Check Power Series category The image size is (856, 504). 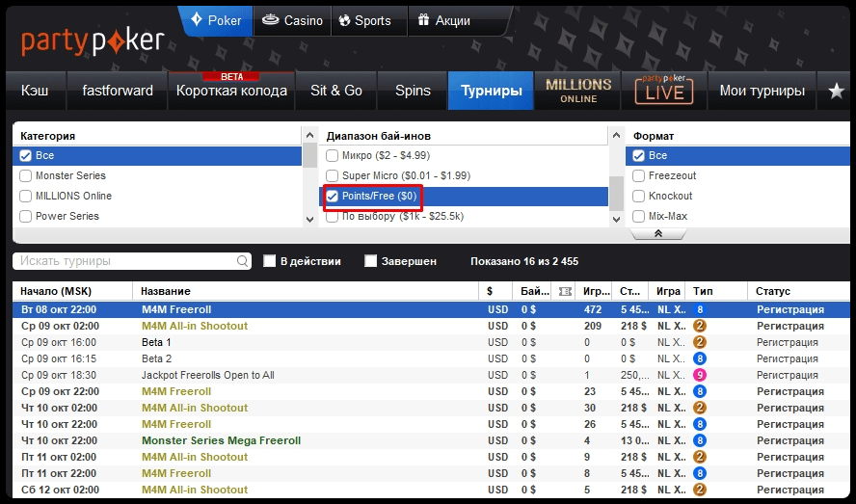26,216
